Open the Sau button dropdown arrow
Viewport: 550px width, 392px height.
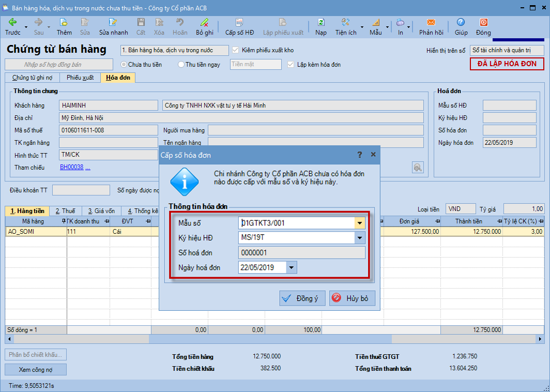49,27
